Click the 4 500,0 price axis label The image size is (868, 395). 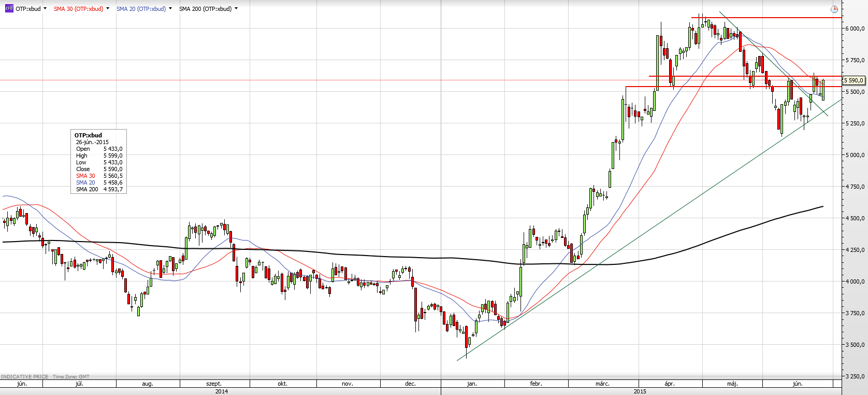click(x=855, y=218)
